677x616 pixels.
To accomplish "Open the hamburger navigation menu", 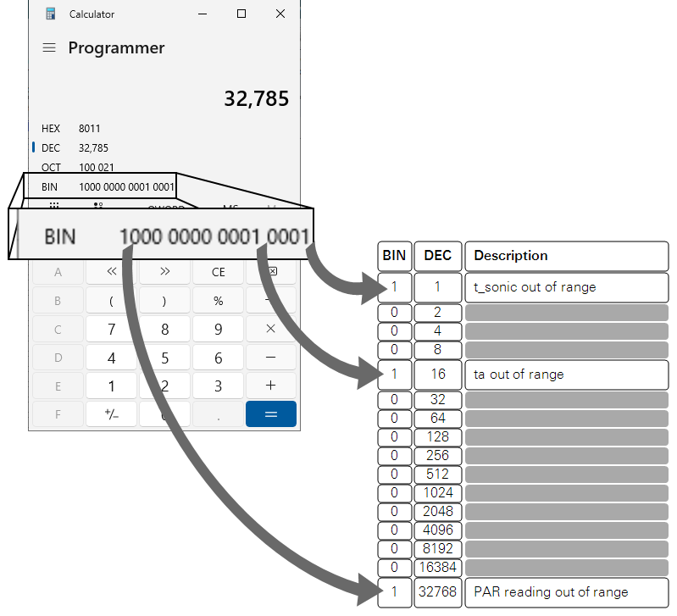I will point(49,48).
